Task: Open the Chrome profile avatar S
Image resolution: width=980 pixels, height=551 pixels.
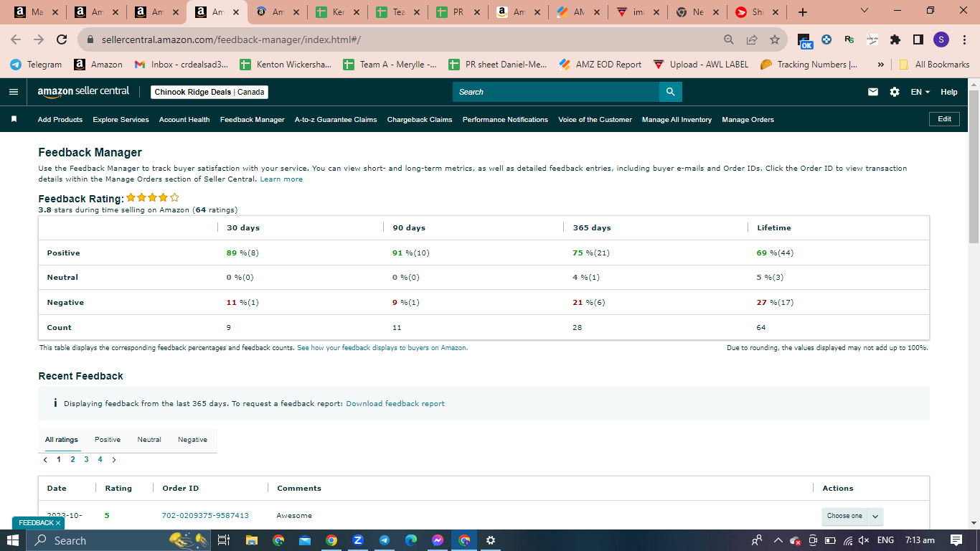Action: [941, 39]
